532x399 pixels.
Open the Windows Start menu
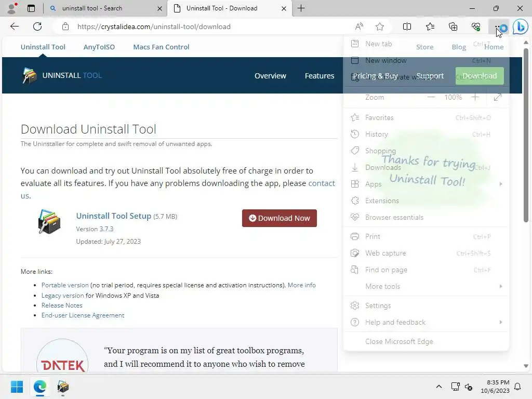click(x=17, y=387)
